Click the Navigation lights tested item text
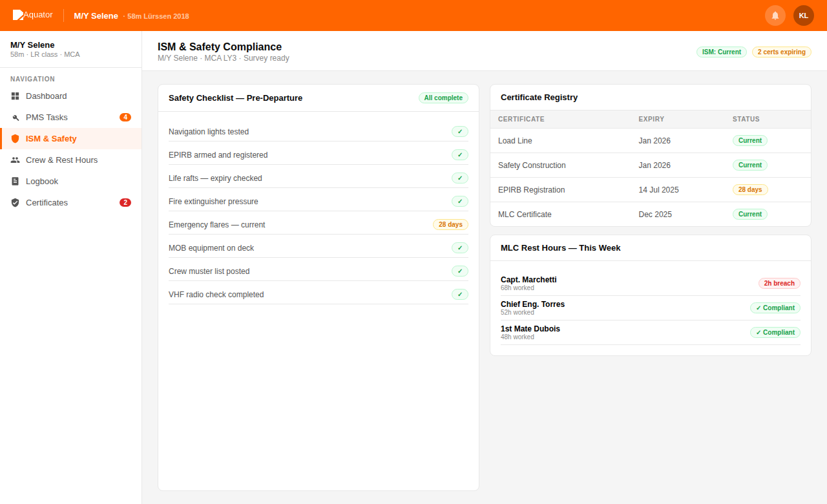The image size is (827, 504). tap(209, 132)
